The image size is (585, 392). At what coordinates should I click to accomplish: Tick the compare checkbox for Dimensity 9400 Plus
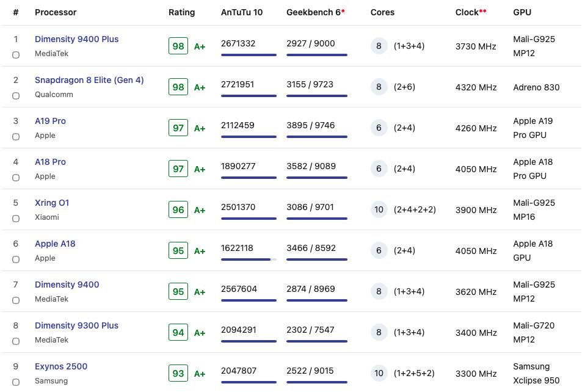point(16,55)
